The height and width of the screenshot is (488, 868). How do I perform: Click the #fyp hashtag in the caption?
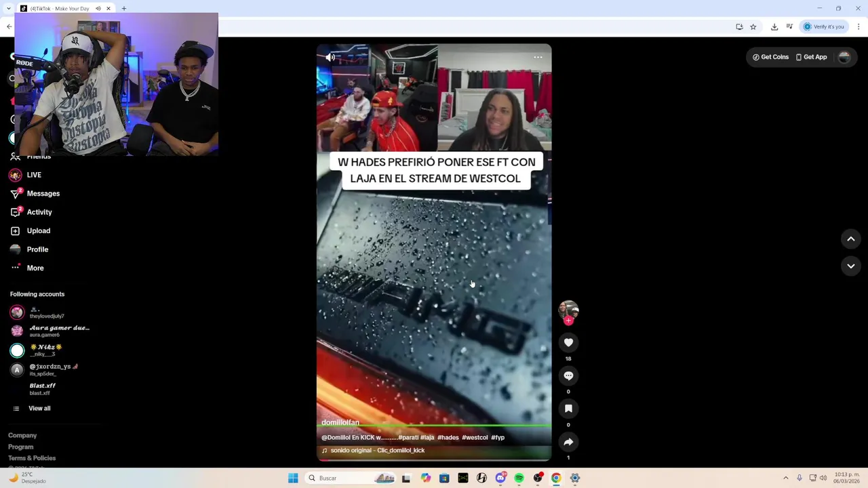click(x=498, y=438)
